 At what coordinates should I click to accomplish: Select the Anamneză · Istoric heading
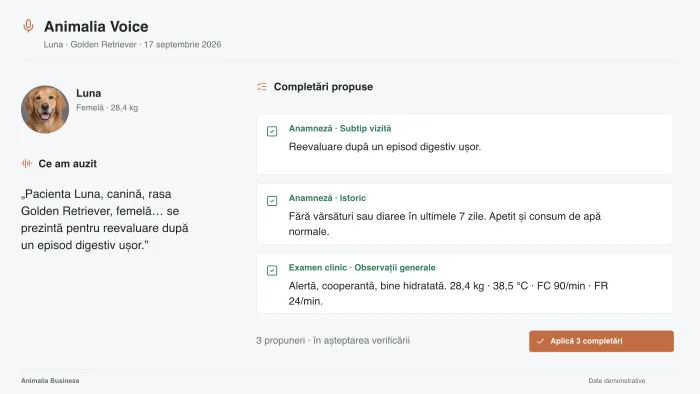coord(327,198)
